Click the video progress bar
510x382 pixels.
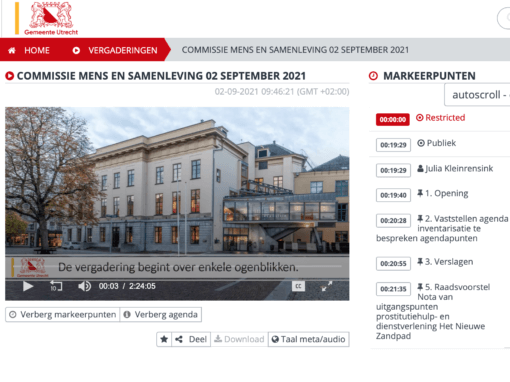(x=177, y=266)
